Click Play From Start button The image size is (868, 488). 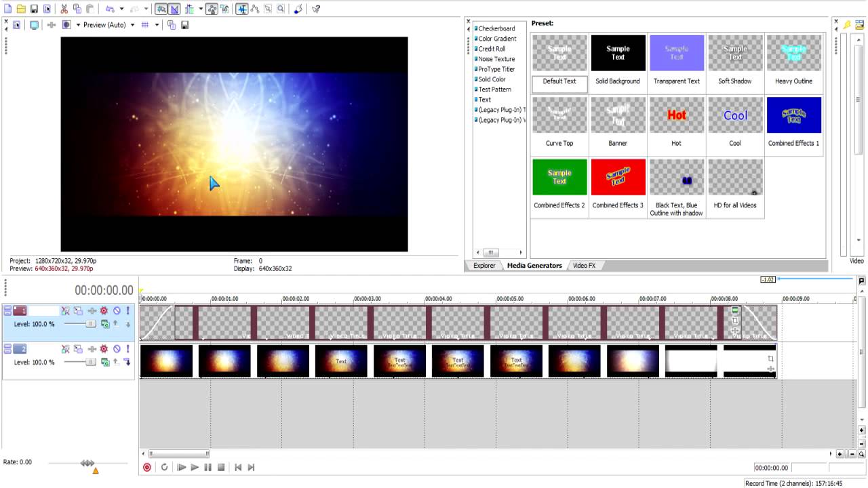click(182, 467)
